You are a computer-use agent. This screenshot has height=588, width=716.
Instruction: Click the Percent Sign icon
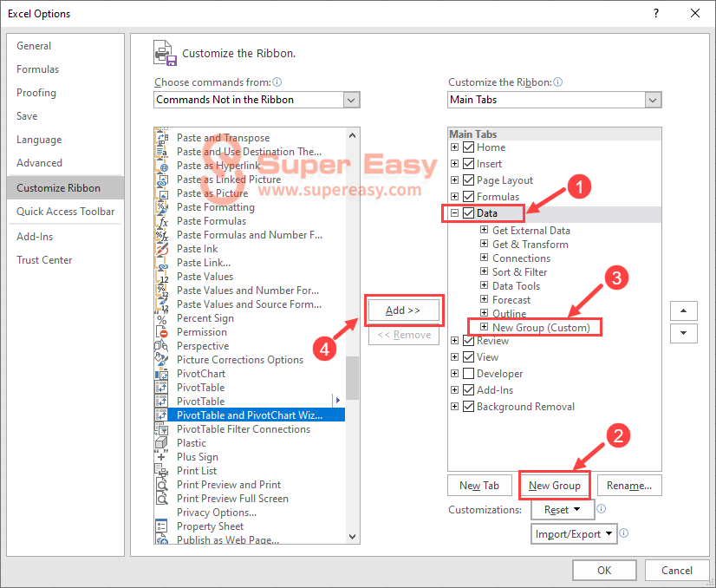tap(161, 318)
